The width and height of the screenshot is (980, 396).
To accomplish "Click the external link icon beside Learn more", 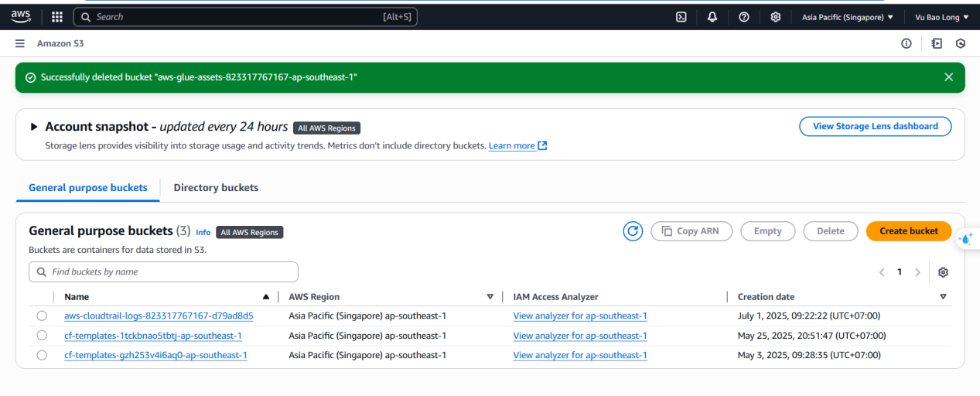I will [542, 145].
